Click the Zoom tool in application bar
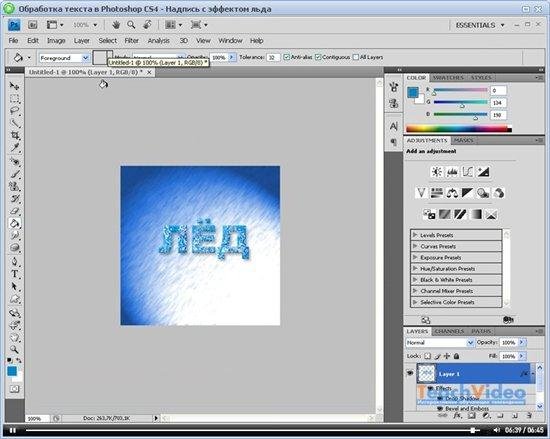 tap(131, 25)
